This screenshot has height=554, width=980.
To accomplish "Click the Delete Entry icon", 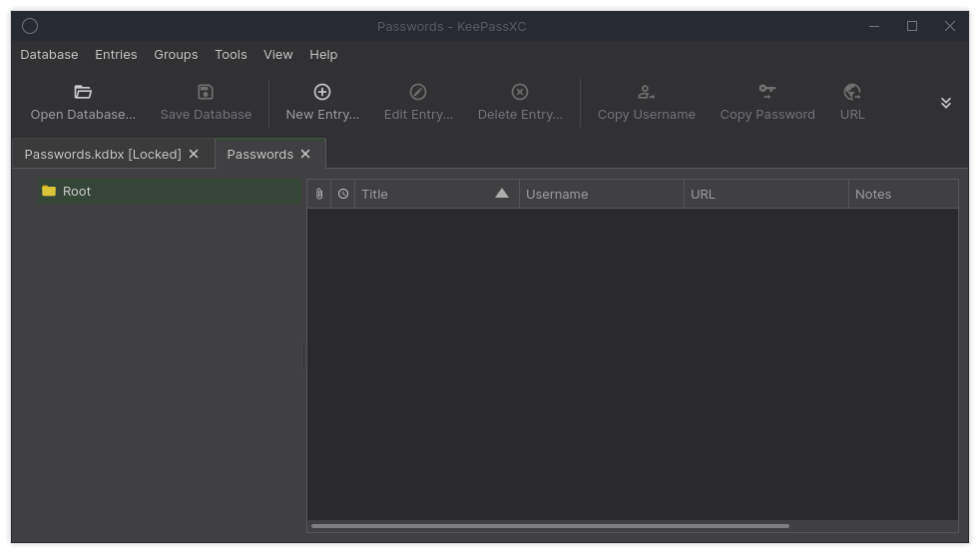I will 520,92.
